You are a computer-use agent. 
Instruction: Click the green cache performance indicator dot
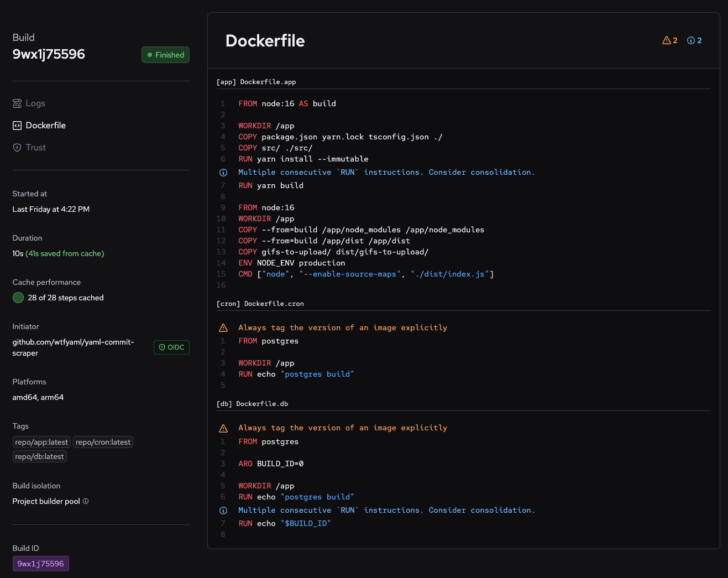tap(18, 298)
